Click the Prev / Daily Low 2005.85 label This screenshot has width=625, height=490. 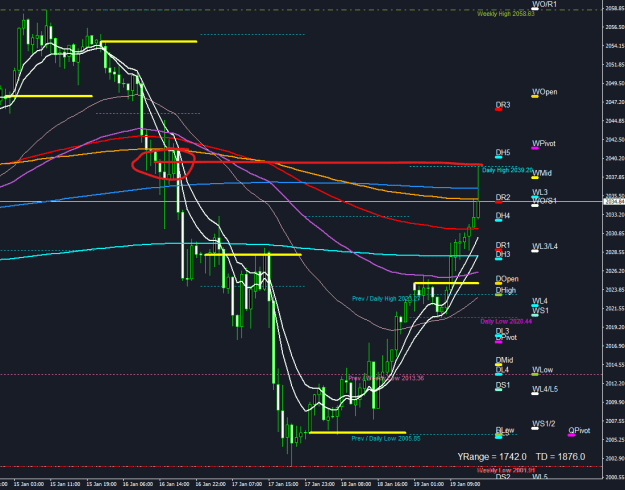tap(386, 439)
